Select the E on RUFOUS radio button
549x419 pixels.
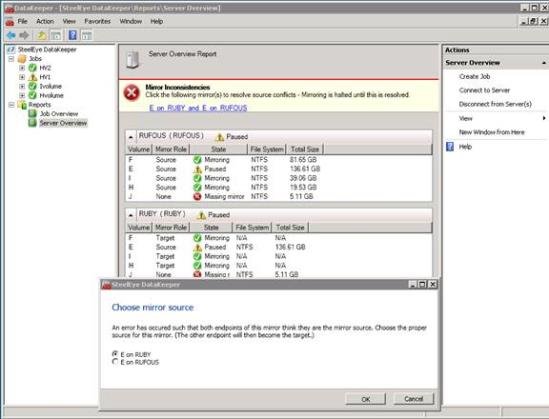coord(115,362)
